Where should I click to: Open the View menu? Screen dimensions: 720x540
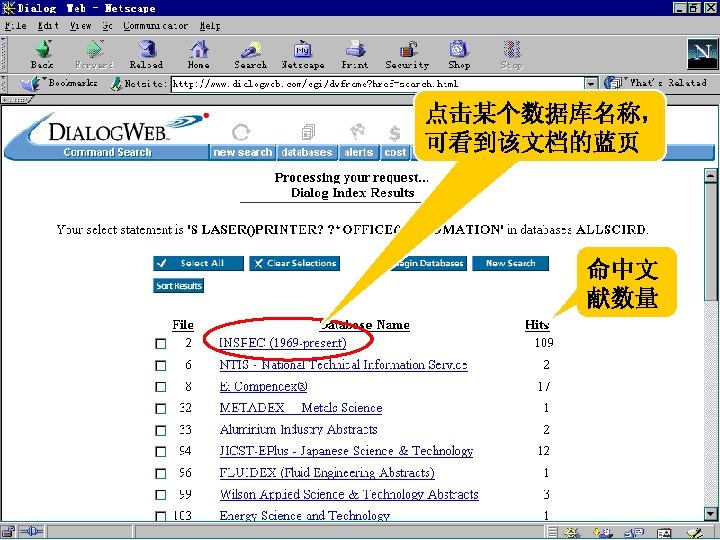[81, 26]
